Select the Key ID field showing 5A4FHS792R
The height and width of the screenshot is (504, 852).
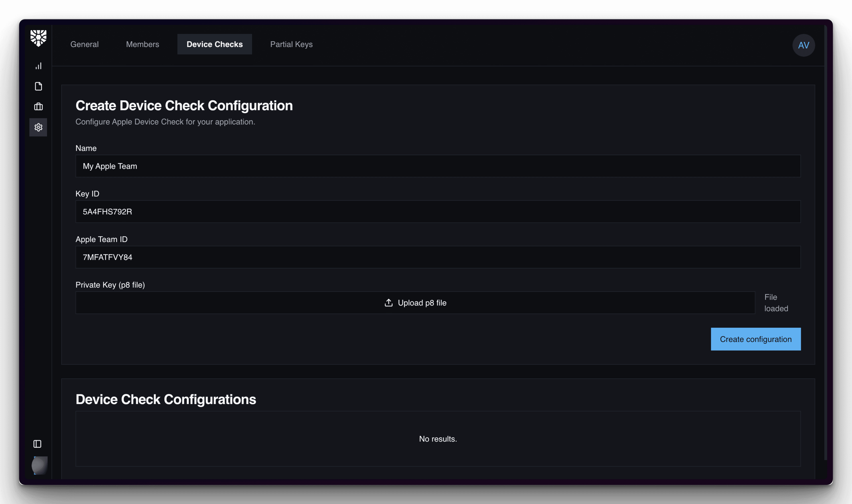coord(438,212)
